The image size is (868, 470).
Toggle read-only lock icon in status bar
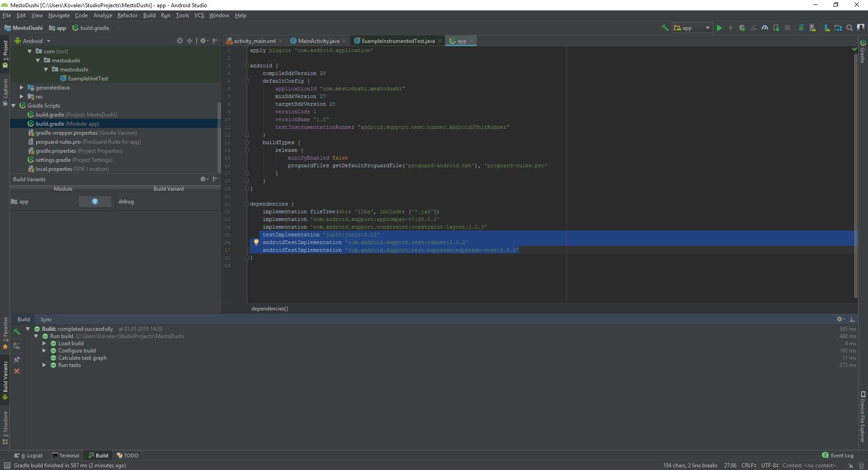coord(850,465)
